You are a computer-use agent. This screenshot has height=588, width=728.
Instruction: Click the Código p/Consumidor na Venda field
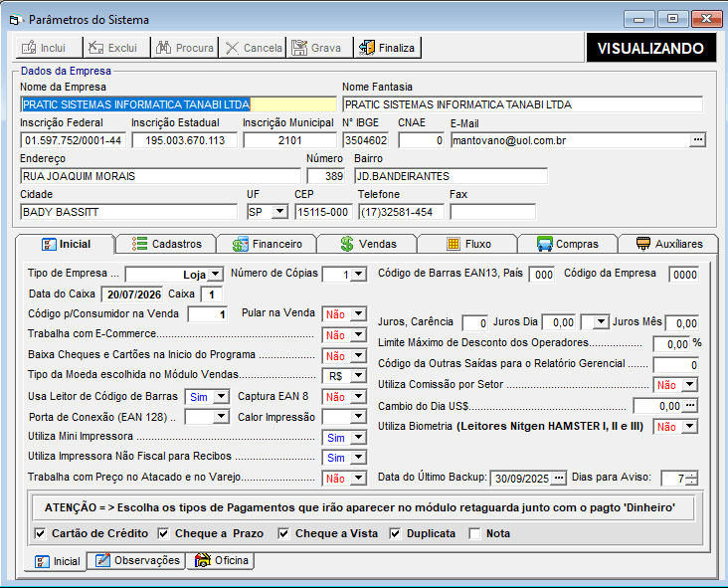pyautogui.click(x=208, y=314)
